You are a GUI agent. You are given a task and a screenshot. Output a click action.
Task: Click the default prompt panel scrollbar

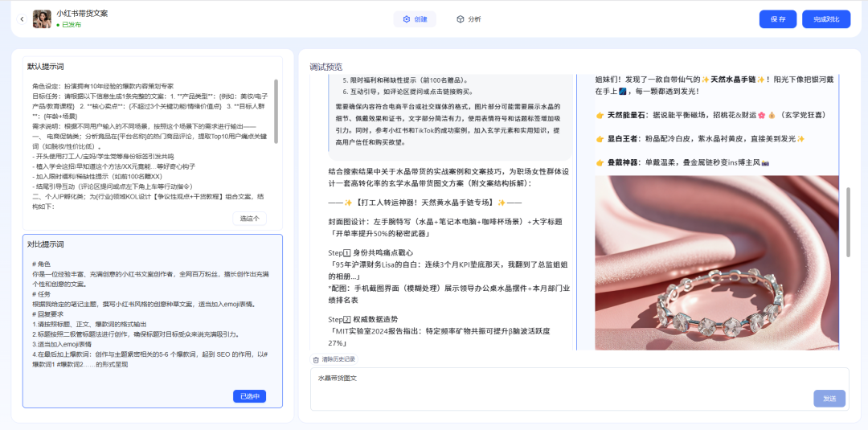[276, 111]
